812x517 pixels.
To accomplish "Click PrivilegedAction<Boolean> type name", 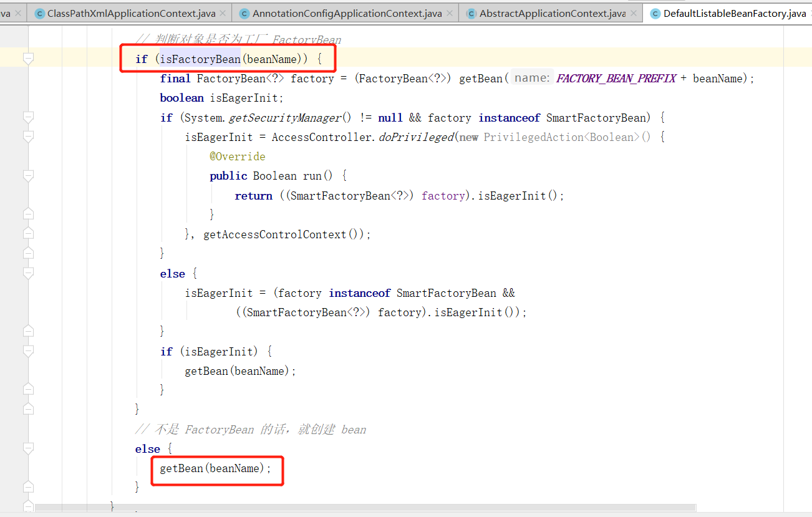I will point(563,137).
